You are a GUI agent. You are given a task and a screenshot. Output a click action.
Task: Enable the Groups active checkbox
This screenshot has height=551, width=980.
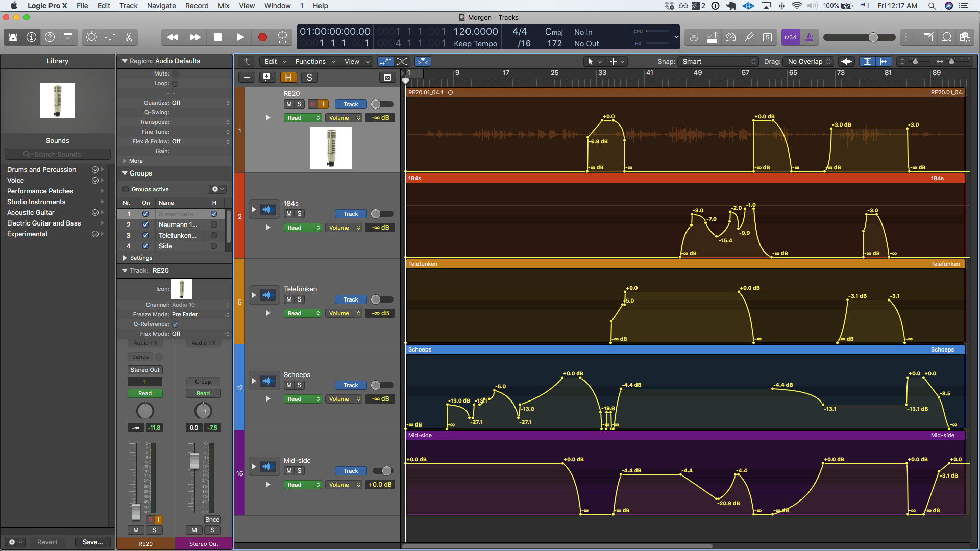click(126, 189)
